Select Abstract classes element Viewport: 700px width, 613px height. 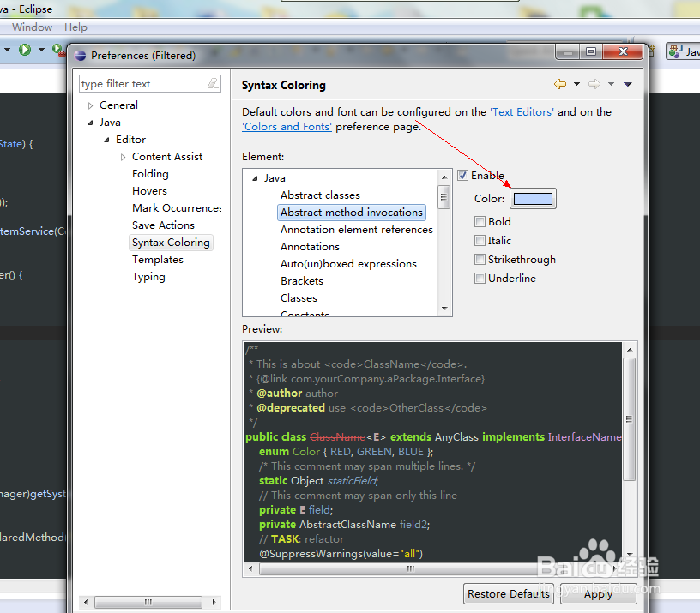[x=320, y=195]
